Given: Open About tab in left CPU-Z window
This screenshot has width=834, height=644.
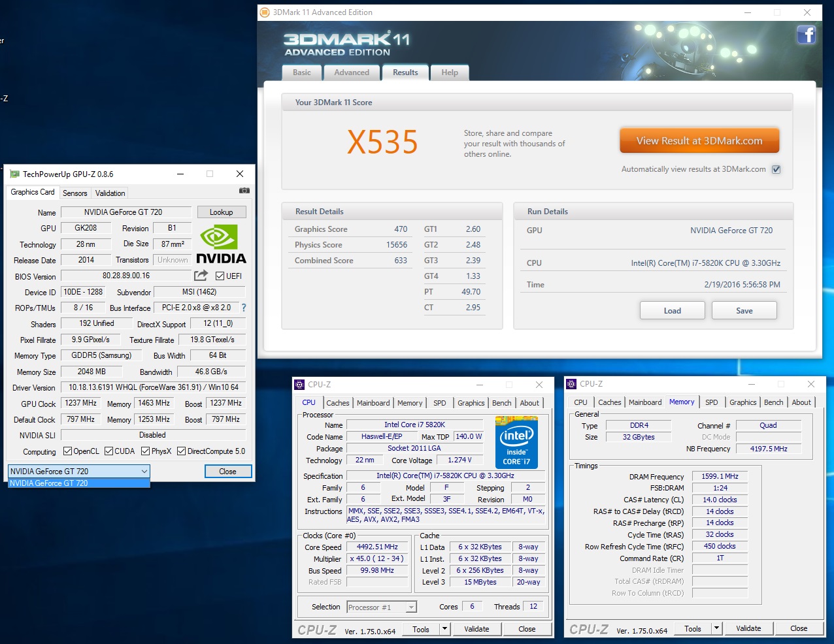Looking at the screenshot, I should (529, 403).
